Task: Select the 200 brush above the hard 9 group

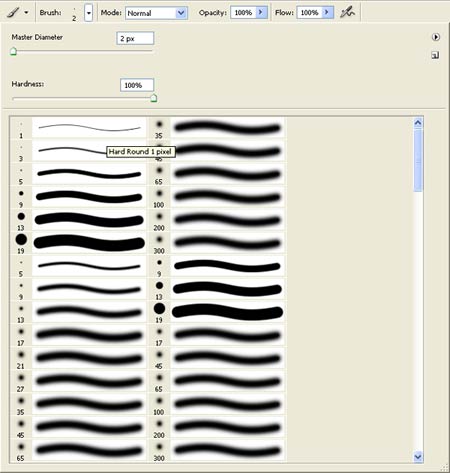Action: pyautogui.click(x=217, y=220)
